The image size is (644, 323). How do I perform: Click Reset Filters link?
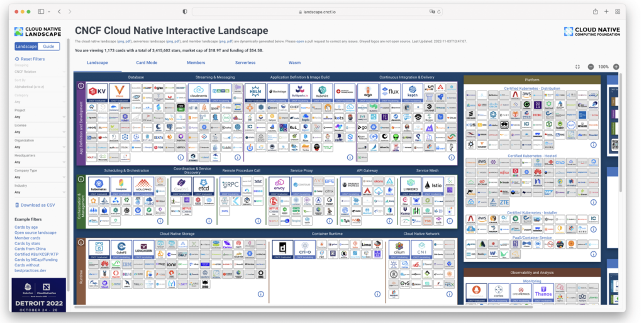(x=30, y=59)
